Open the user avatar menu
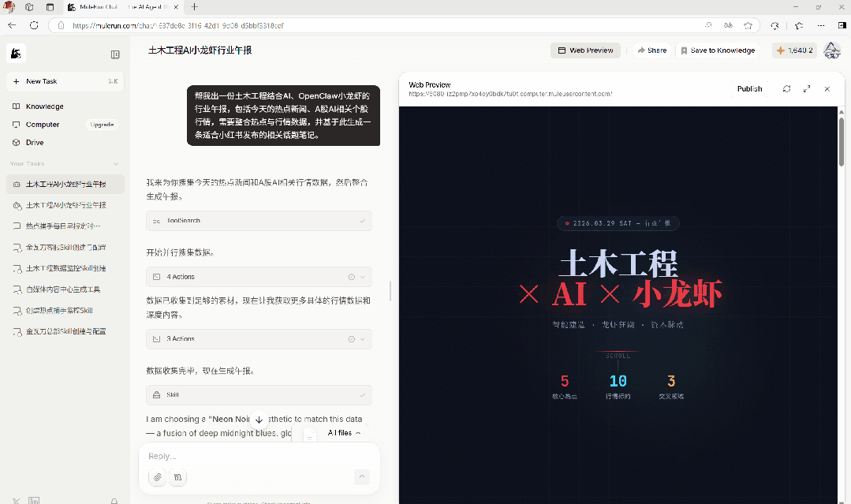851x504 pixels. pos(832,50)
